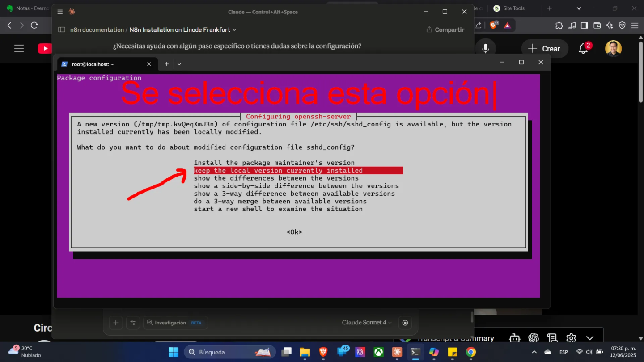Open the Windows Start menu

coord(174,352)
